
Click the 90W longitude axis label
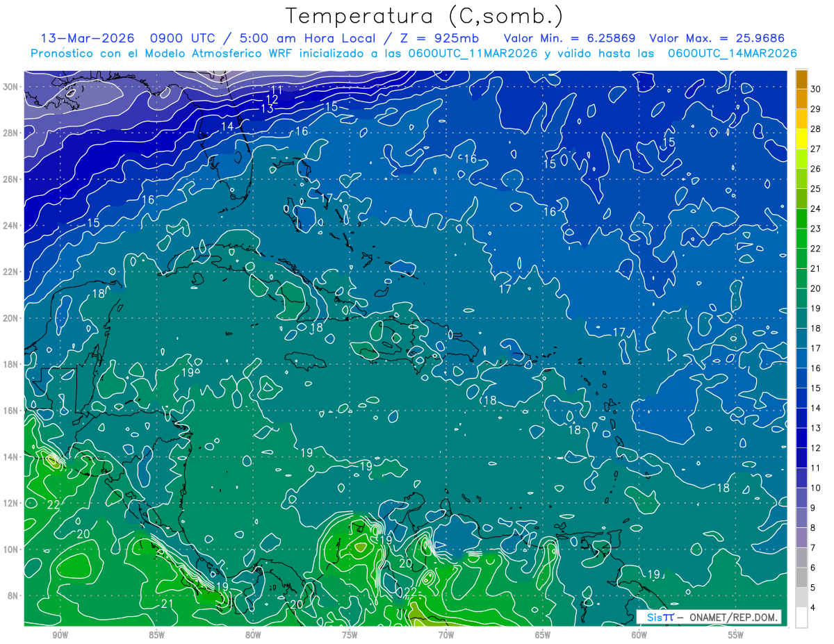[x=60, y=635]
